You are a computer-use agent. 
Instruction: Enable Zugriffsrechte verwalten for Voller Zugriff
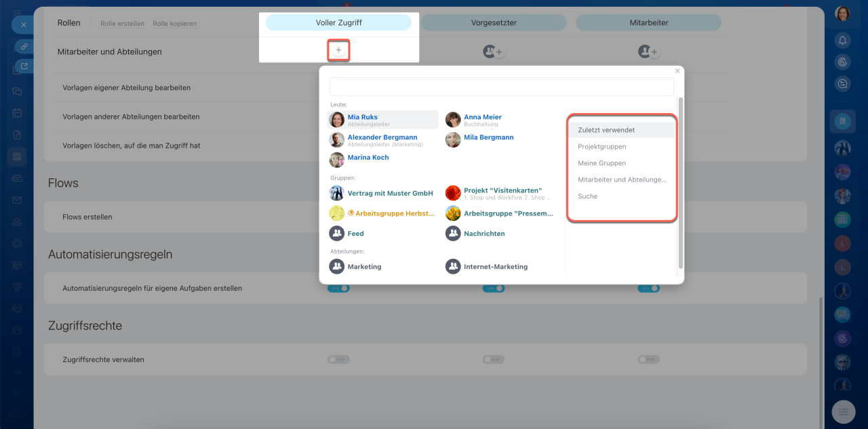click(338, 360)
